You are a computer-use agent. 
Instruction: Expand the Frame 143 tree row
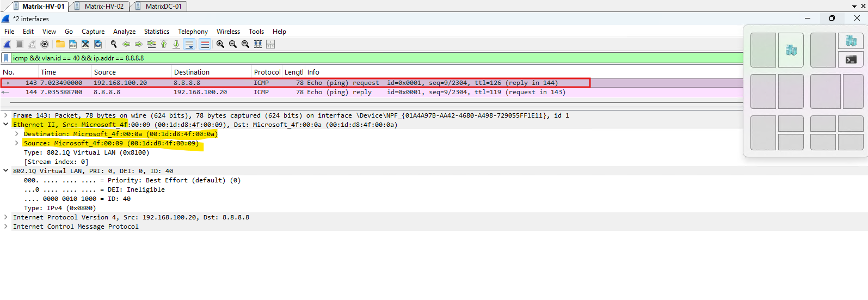[x=5, y=115]
